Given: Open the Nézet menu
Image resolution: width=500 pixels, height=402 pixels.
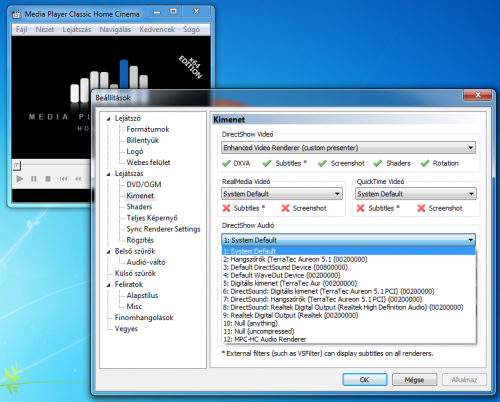Looking at the screenshot, I should click(x=45, y=29).
